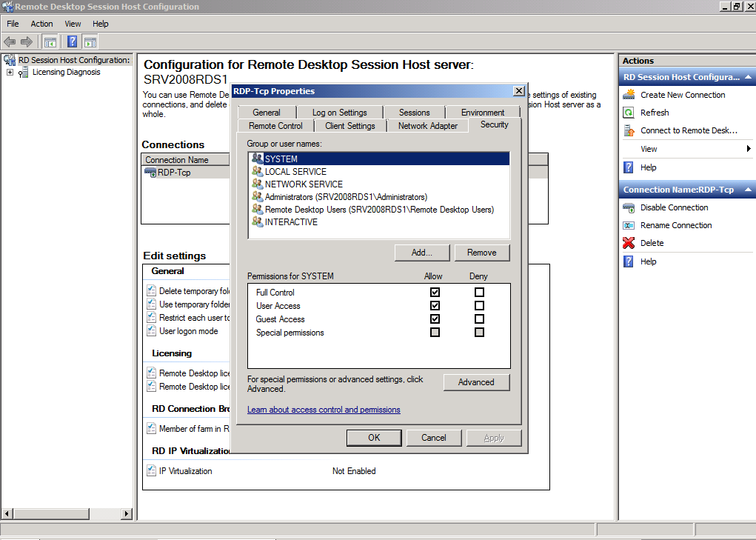Open the Action menu
Screen dimensions: 756x540
pos(42,24)
